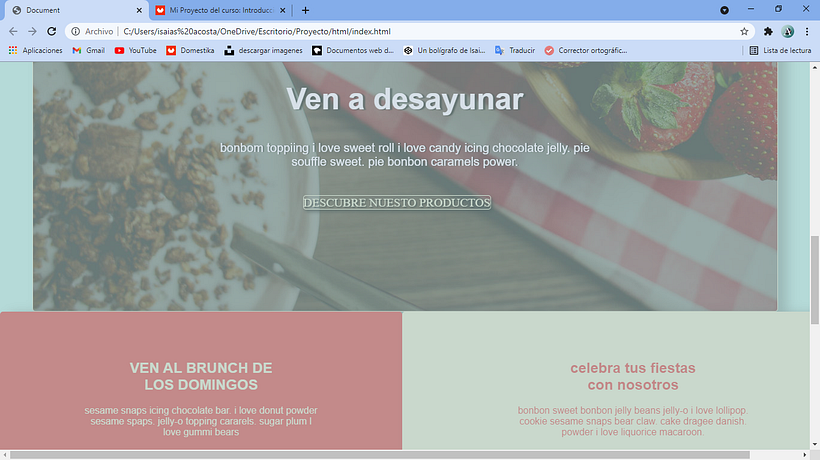Open the Domestika bookmark
This screenshot has width=820, height=460.
(x=190, y=51)
